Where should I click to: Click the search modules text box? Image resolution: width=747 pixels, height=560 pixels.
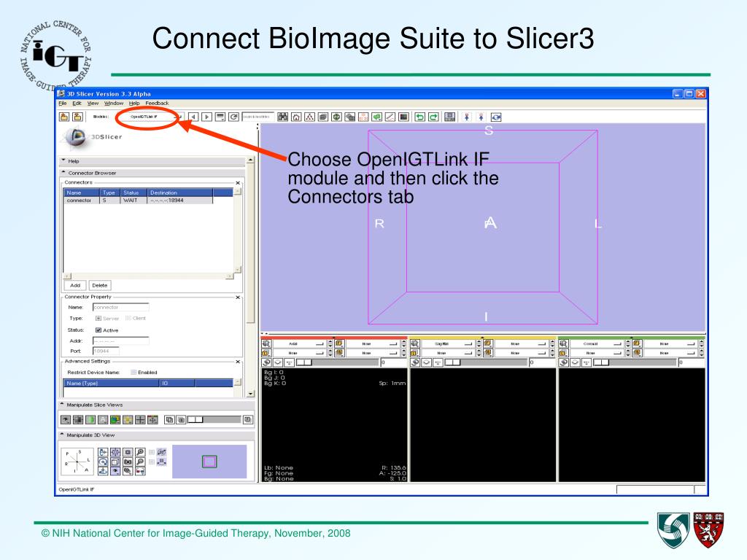[x=258, y=117]
